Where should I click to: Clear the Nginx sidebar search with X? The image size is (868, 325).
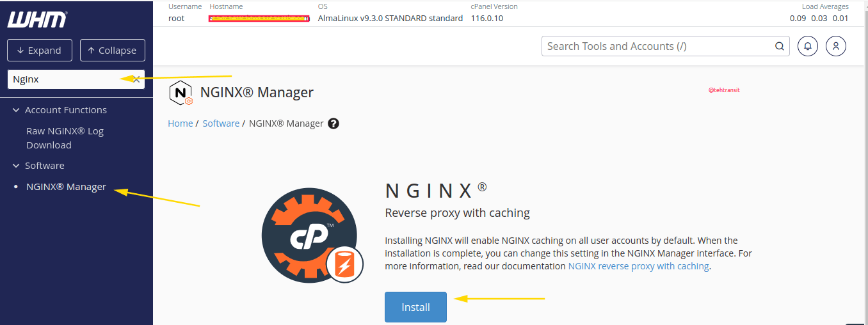click(136, 80)
